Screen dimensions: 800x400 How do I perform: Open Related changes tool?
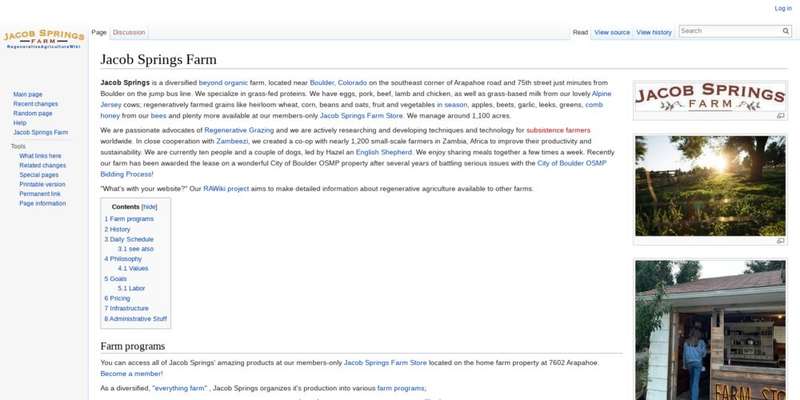click(42, 165)
